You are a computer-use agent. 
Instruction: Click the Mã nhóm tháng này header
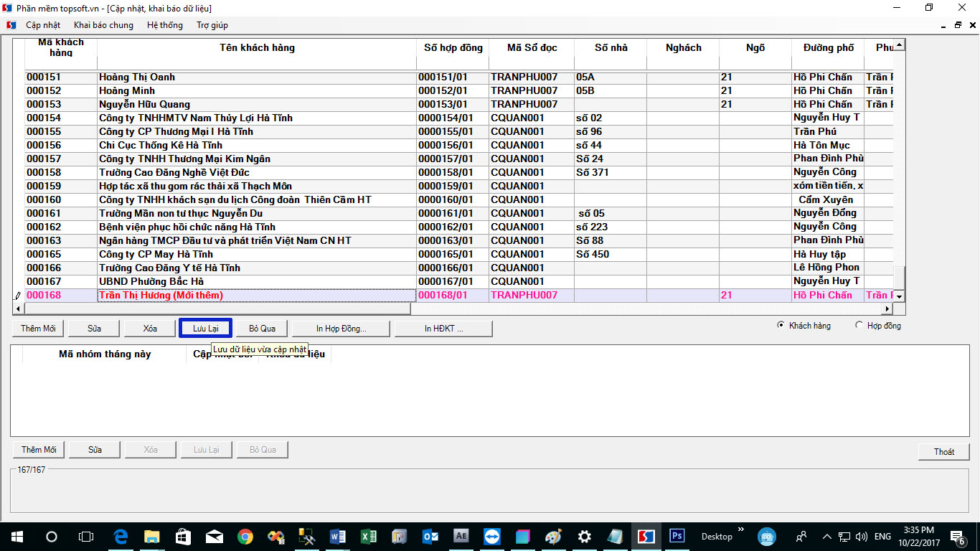point(105,354)
